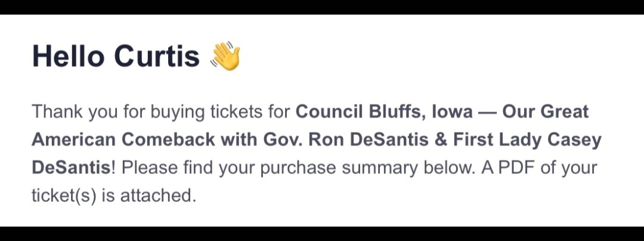
Task: Click the 'Gov. Ron DeSantis' text
Action: point(346,140)
